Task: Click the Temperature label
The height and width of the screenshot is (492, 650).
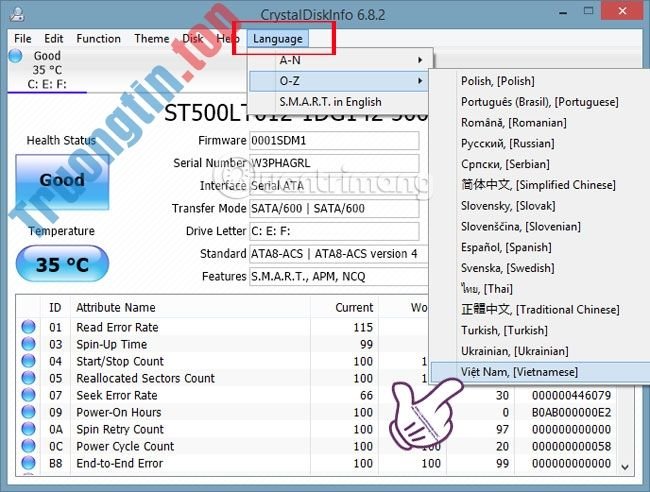Action: [61, 230]
